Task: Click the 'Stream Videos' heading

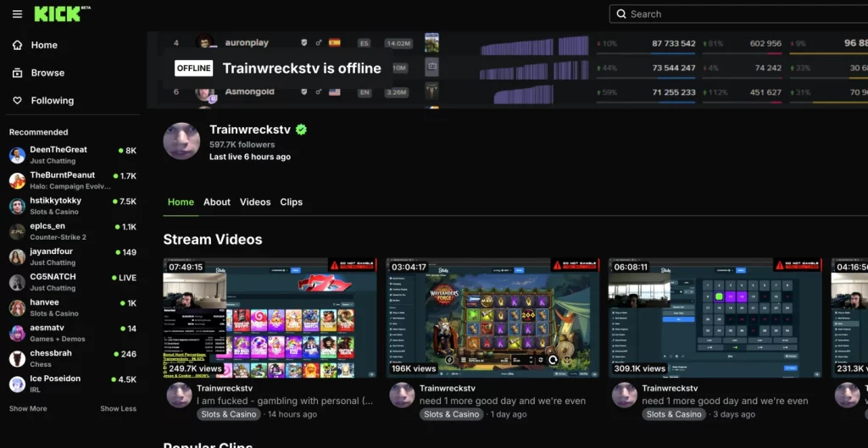Action: click(213, 240)
